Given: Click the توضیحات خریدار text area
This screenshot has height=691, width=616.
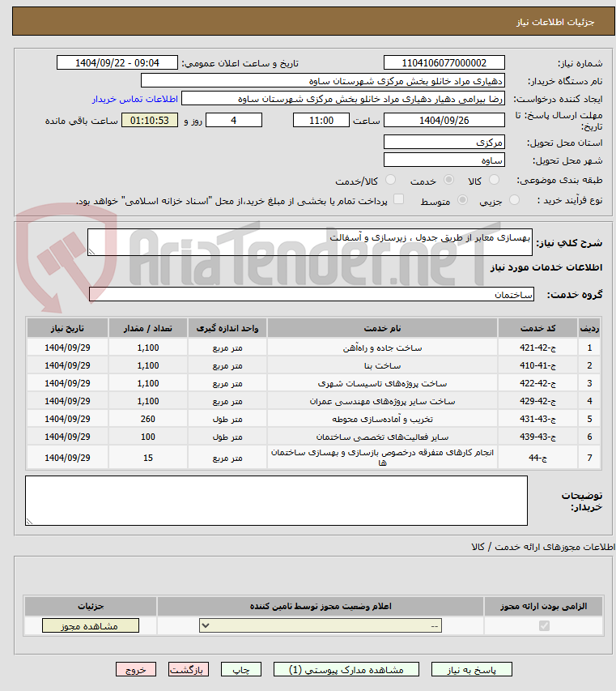Looking at the screenshot, I should [276, 501].
